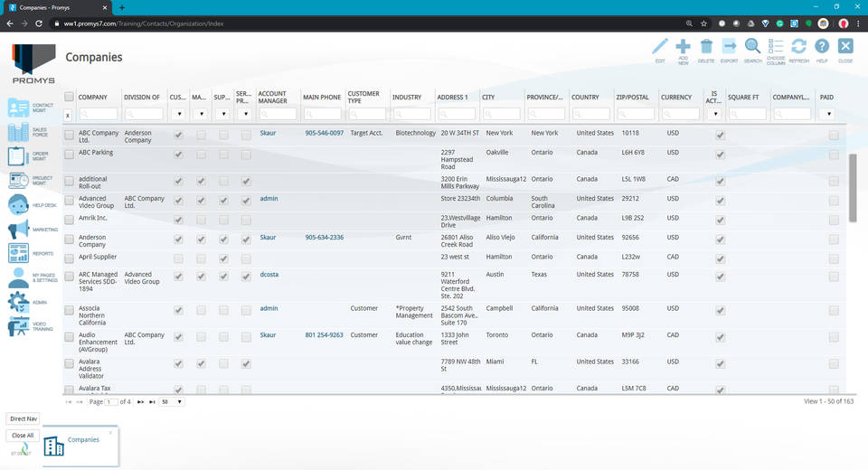This screenshot has width=868, height=470.
Task: Select the Amrik Inc. row checkbox
Action: coord(69,220)
